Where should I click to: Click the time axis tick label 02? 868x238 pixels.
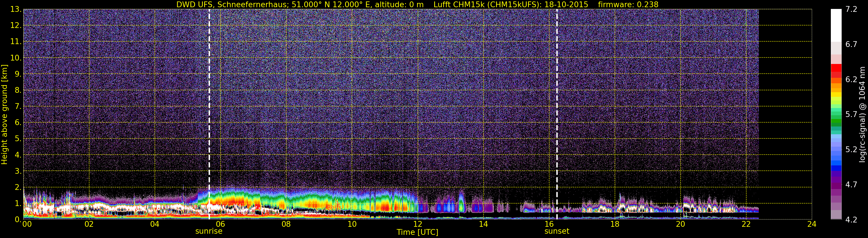[x=89, y=224]
